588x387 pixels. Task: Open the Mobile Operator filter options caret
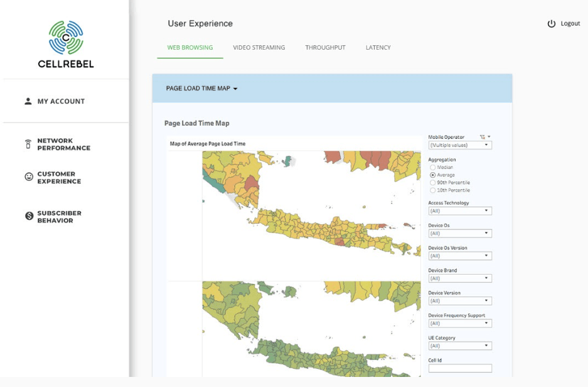[489, 137]
